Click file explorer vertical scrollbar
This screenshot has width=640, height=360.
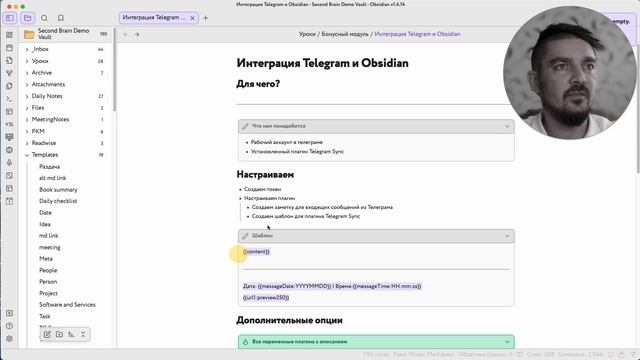(114, 69)
